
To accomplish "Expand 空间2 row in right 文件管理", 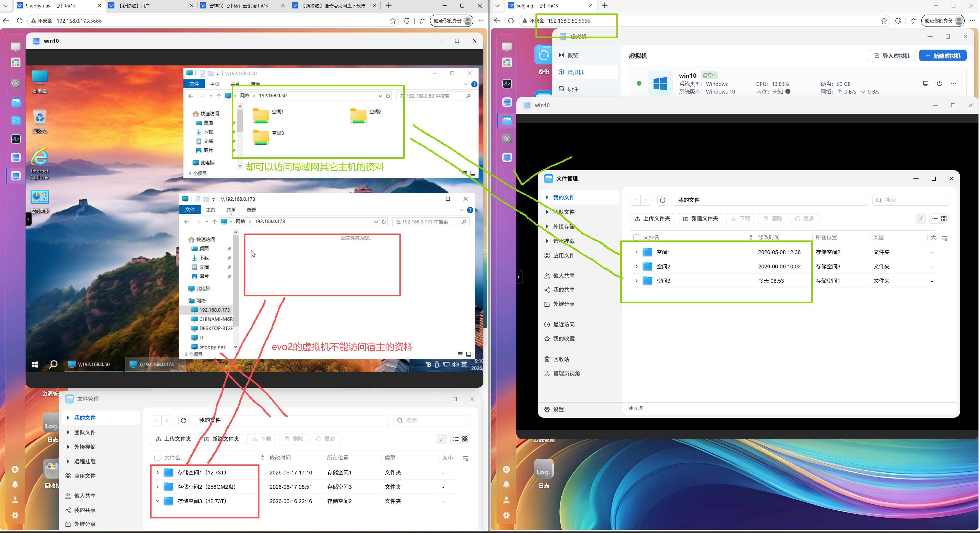I will pos(636,266).
